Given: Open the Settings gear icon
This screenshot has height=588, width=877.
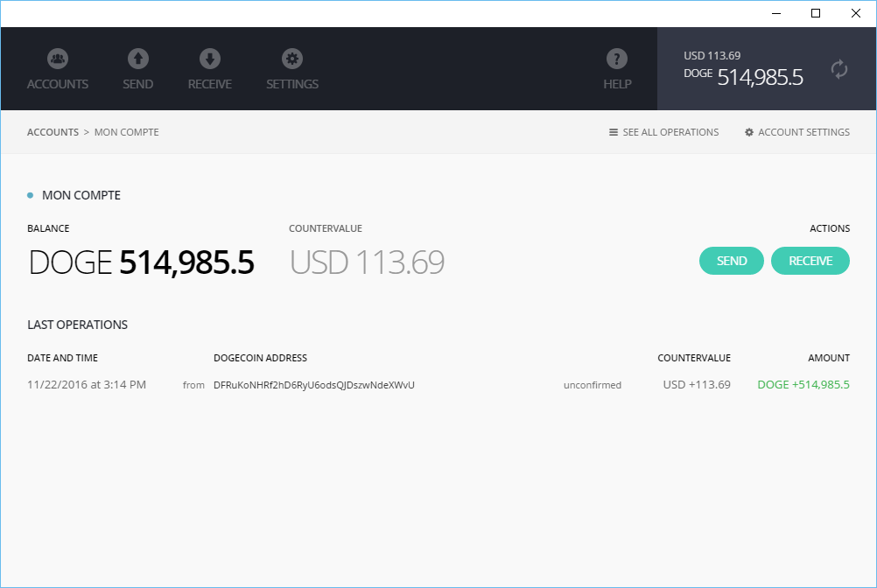Looking at the screenshot, I should point(292,58).
